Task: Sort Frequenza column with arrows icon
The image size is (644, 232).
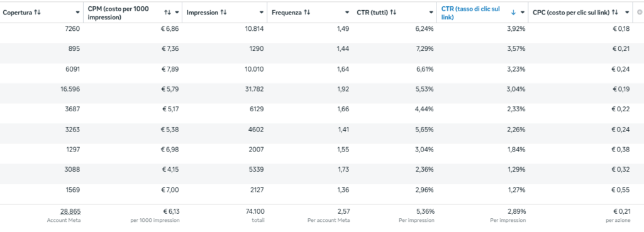Action: [307, 13]
